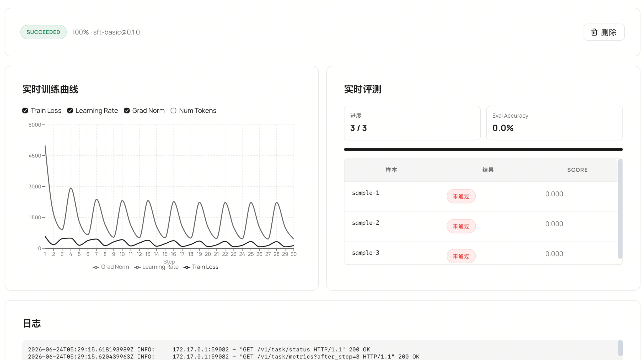
Task: Click the 样本 column header
Action: pyautogui.click(x=391, y=170)
